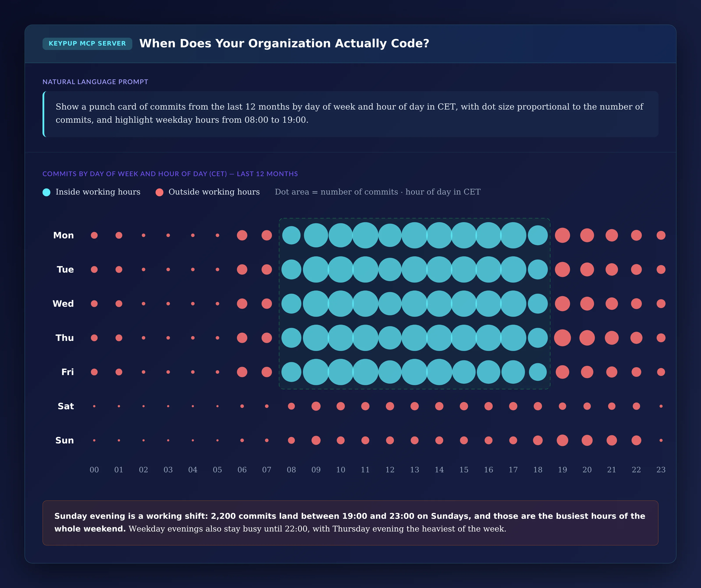Click the 12 hour axis label
This screenshot has height=588, width=701.
[390, 470]
